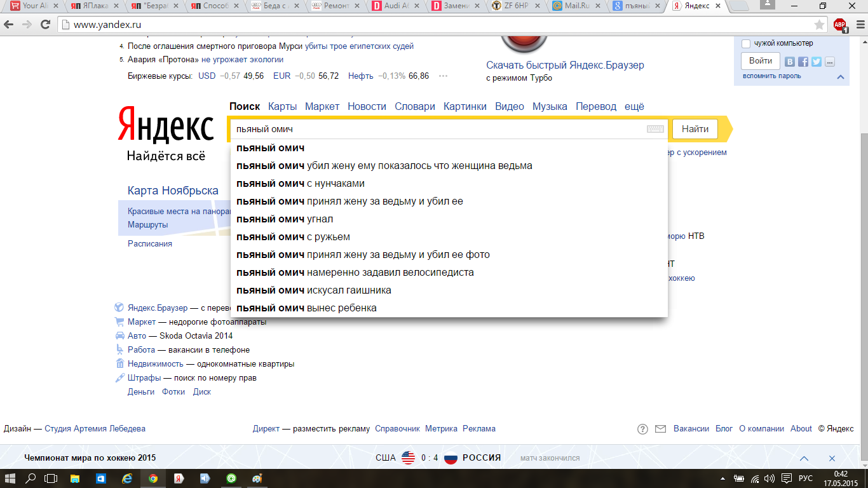Switch to the Audi browser tab
Screen dimensions: 868x488
tap(395, 6)
